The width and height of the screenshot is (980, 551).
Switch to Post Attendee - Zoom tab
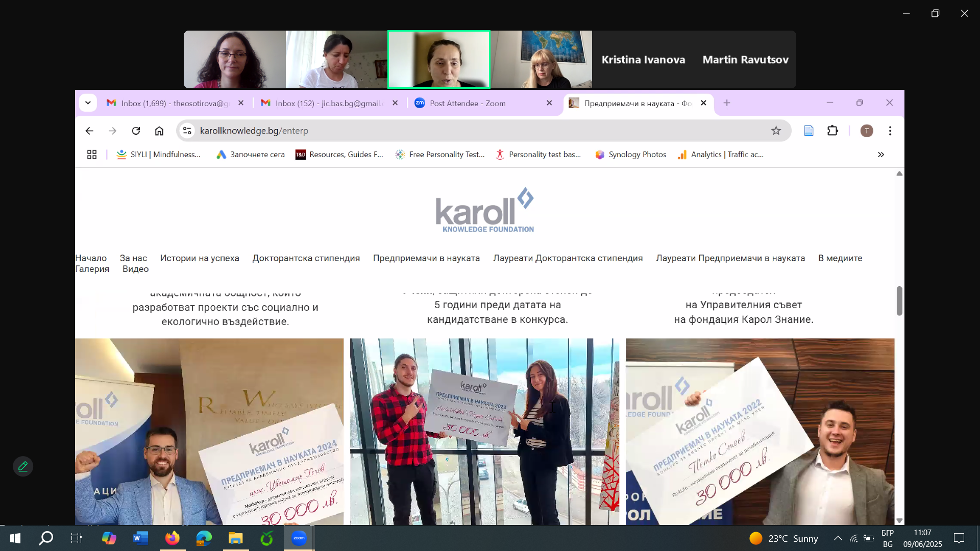(x=467, y=103)
